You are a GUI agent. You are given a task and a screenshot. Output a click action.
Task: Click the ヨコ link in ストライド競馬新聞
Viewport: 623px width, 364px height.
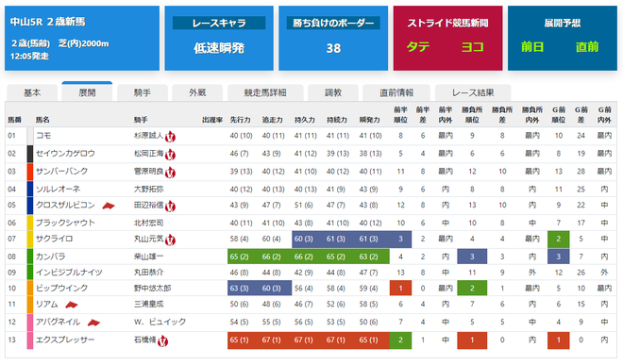click(472, 47)
